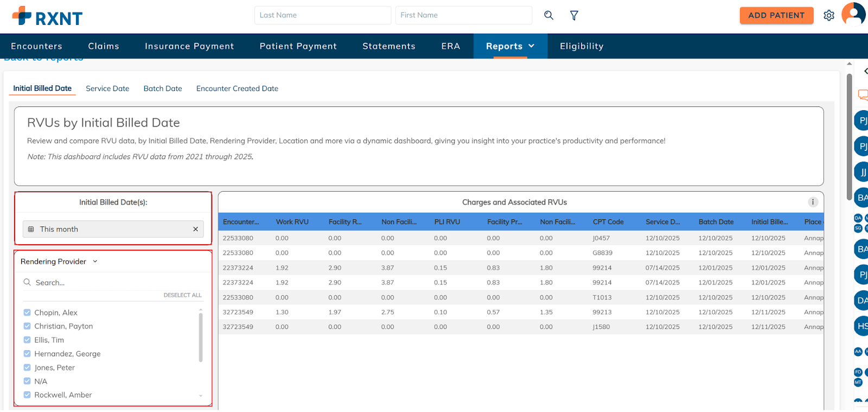
Task: Click the Last Name search field
Action: (322, 15)
